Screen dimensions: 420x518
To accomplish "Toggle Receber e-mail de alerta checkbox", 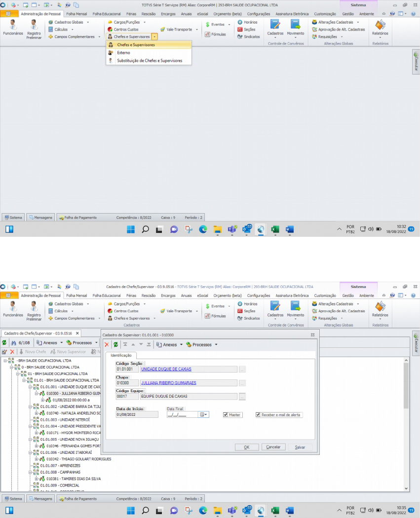I will (x=258, y=415).
